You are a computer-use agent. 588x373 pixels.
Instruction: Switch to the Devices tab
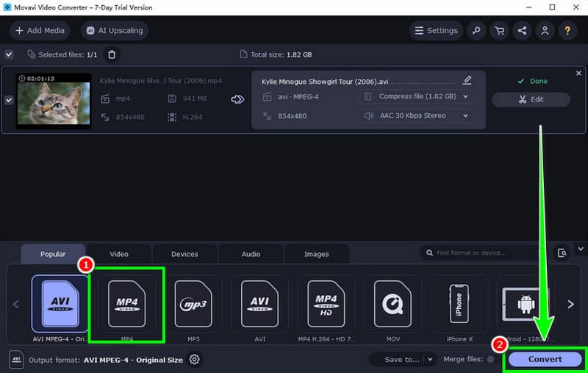(184, 254)
